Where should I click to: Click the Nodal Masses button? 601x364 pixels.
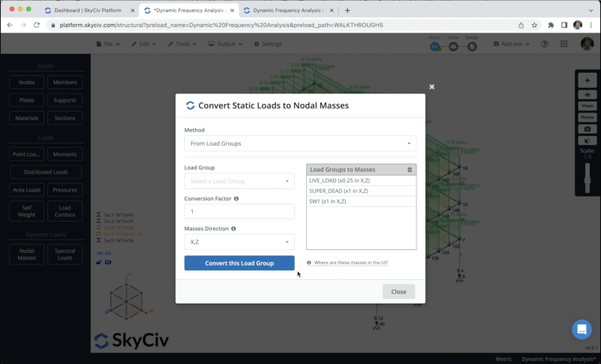point(27,254)
